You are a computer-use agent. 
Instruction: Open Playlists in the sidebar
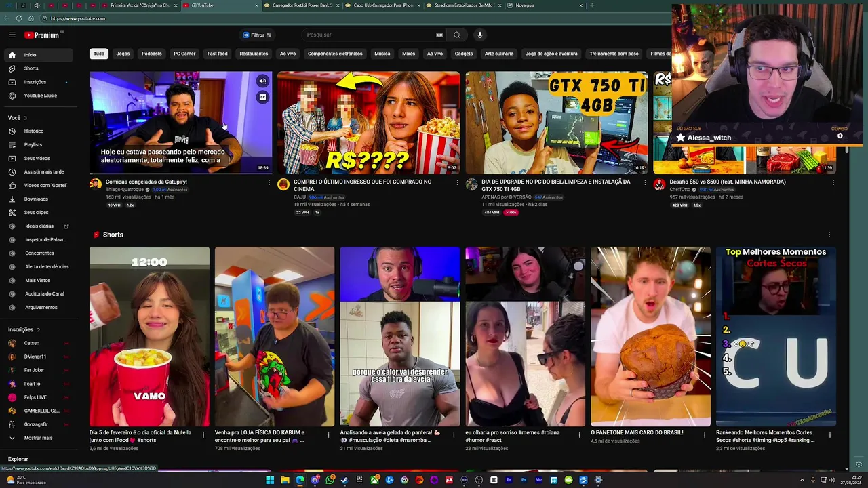point(38,144)
